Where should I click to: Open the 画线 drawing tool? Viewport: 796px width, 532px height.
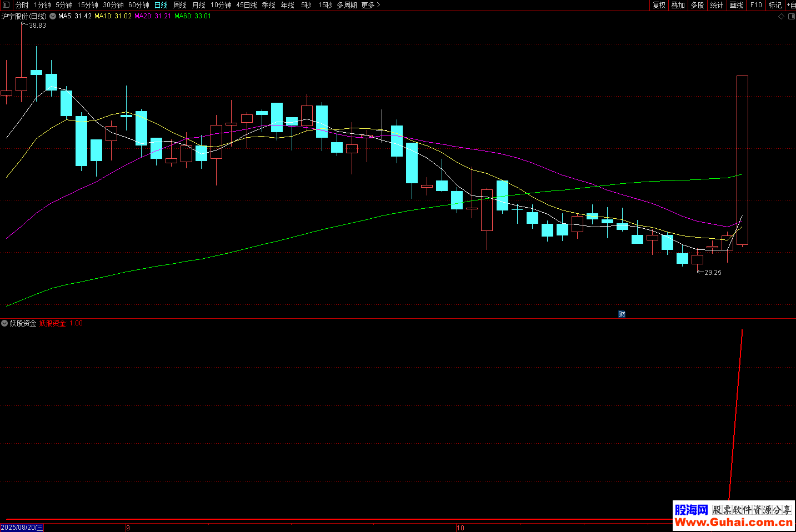pos(736,5)
